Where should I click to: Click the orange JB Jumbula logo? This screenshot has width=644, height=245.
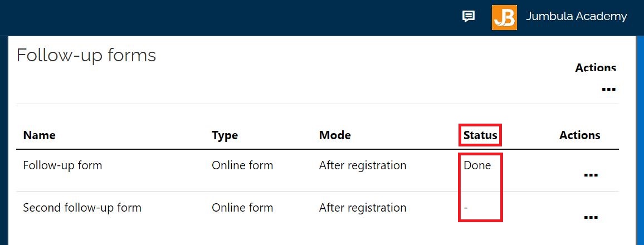[504, 17]
